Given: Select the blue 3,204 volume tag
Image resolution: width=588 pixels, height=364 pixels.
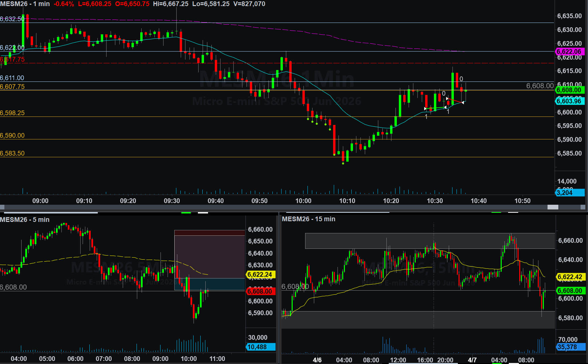Looking at the screenshot, I should pyautogui.click(x=569, y=193).
